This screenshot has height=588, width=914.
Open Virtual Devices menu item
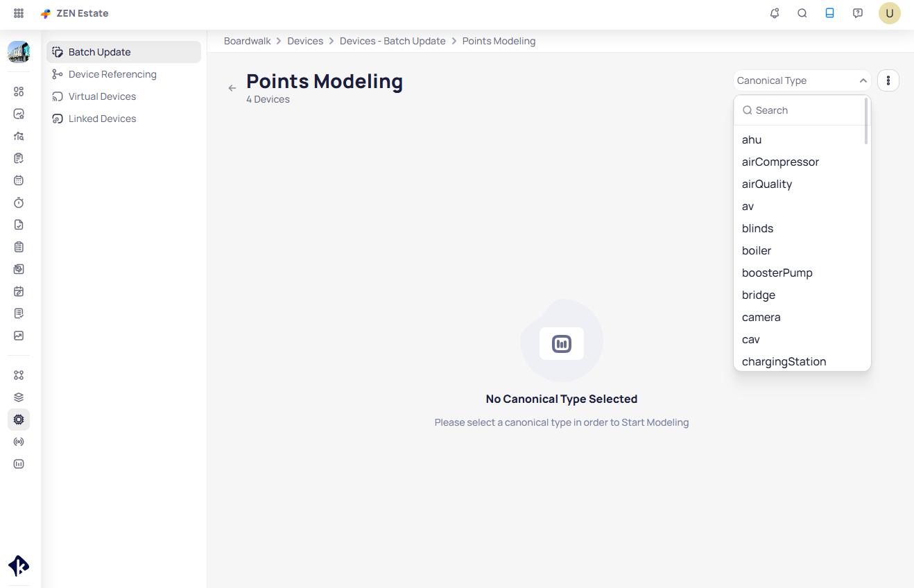pos(123,96)
